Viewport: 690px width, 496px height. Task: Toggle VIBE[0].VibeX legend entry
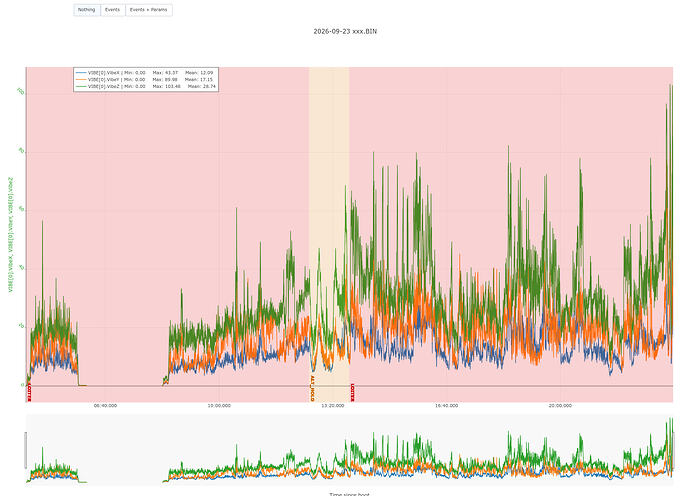coord(146,73)
